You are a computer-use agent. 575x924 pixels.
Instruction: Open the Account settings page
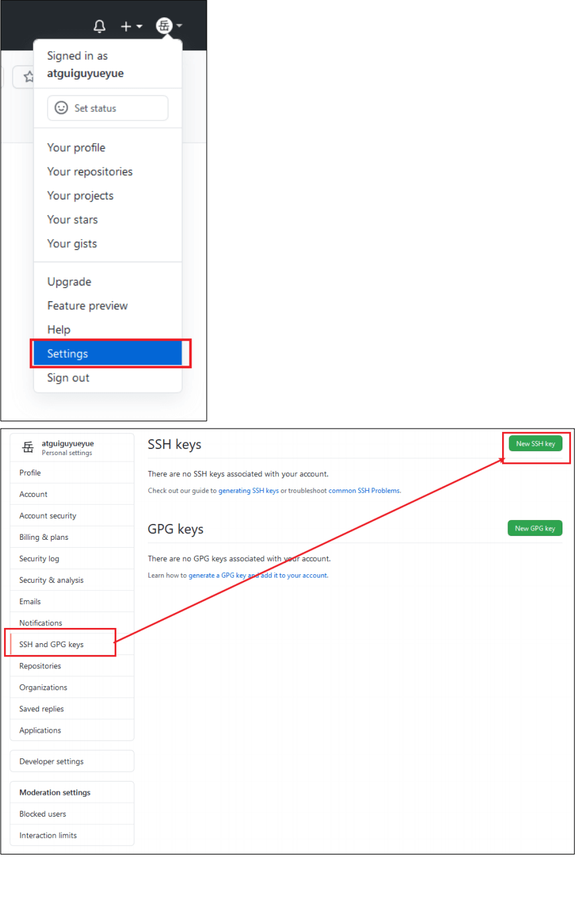[72, 494]
